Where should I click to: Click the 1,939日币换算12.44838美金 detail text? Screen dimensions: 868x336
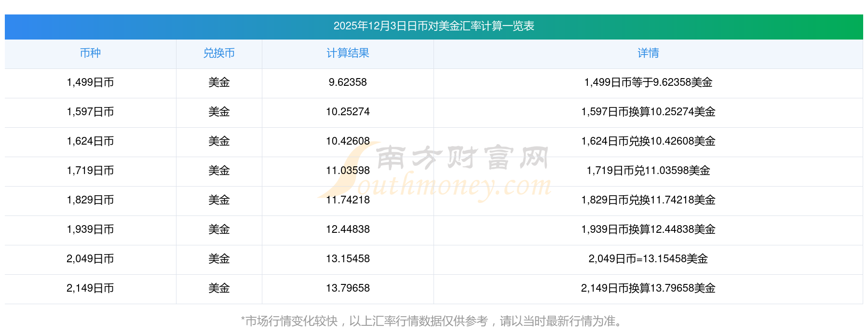(648, 229)
